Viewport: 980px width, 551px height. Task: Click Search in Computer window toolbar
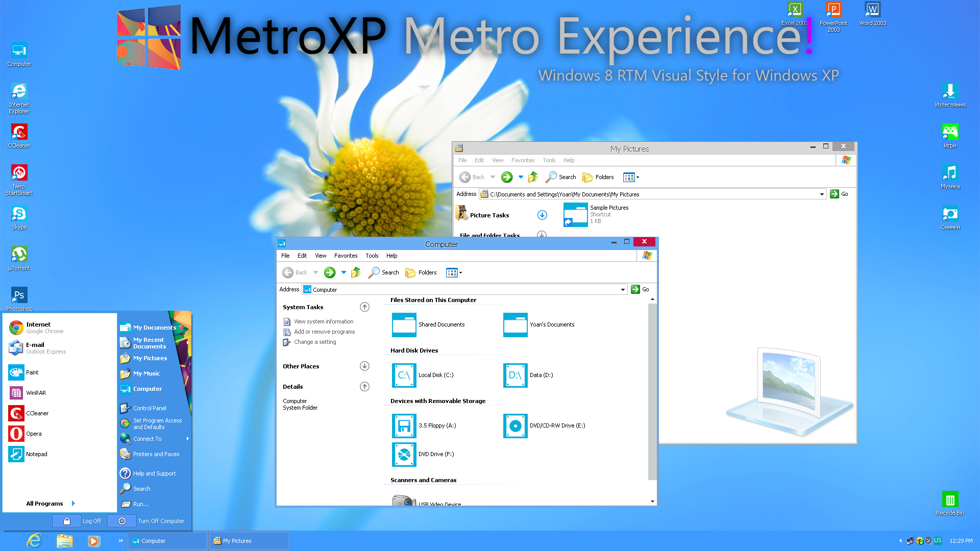point(384,272)
